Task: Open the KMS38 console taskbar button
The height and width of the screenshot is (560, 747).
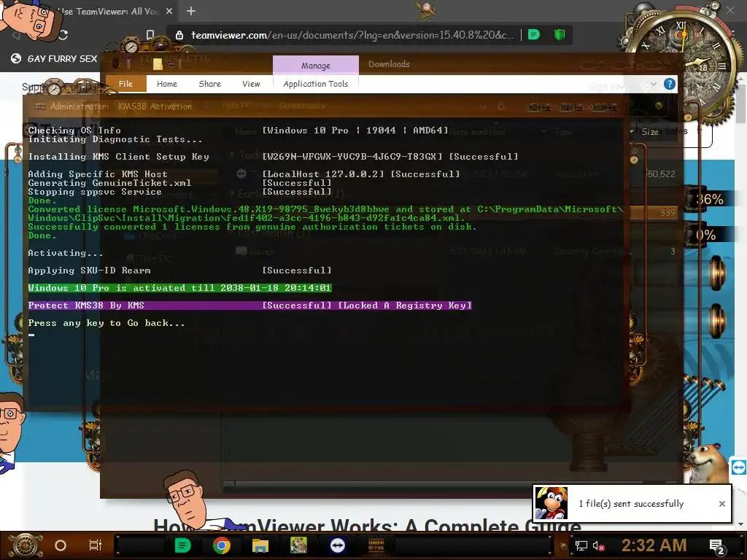Action: pyautogui.click(x=376, y=545)
